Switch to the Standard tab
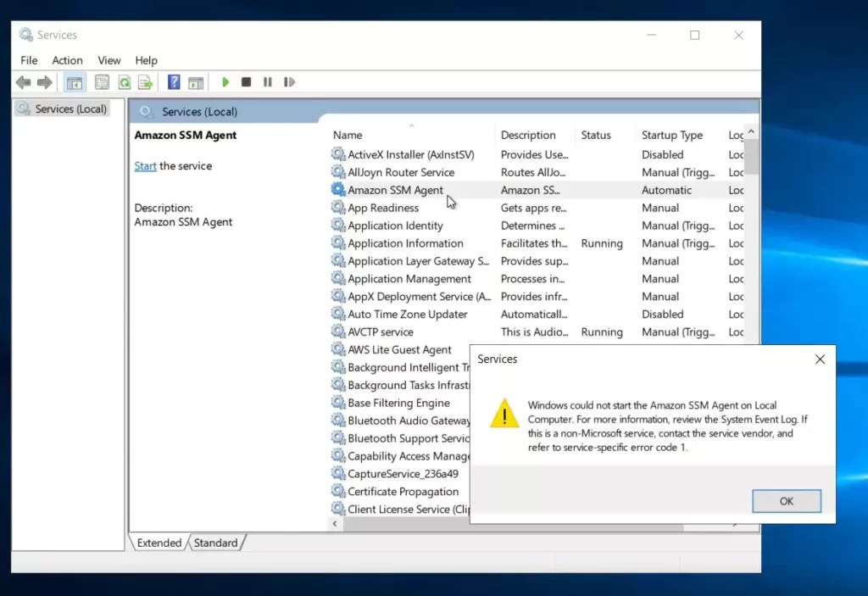Screen dimensions: 868x596 tap(216, 543)
